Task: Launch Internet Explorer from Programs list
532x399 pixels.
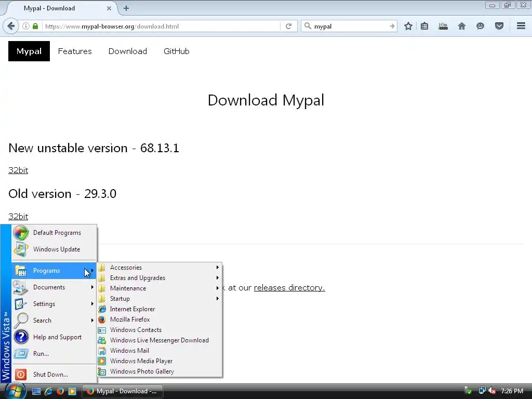Action: (x=159, y=309)
